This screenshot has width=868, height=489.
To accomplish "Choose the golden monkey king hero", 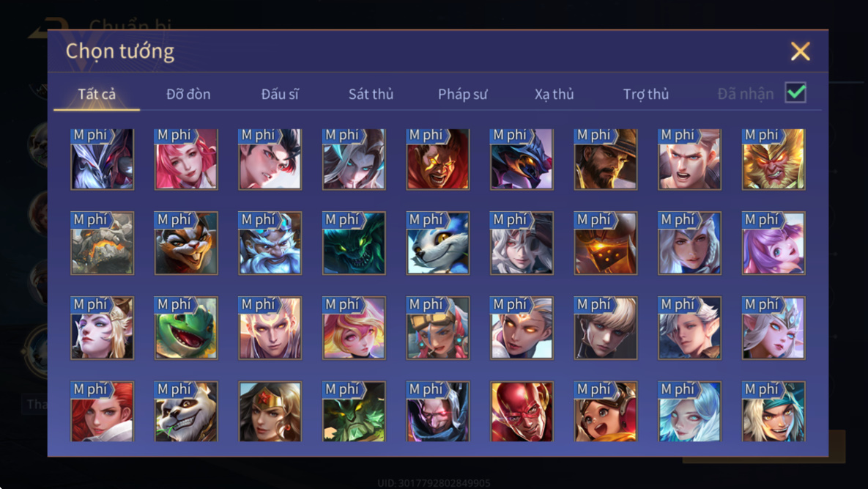I will click(x=774, y=160).
